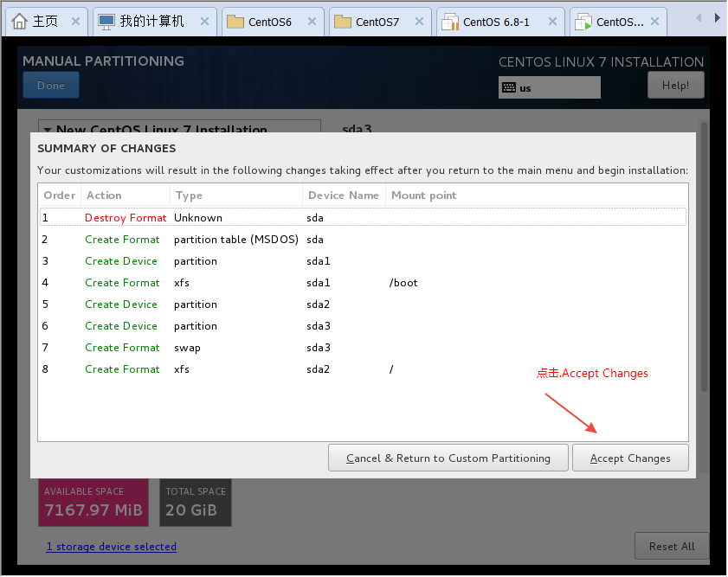The width and height of the screenshot is (728, 577).
Task: Click the Done button
Action: pyautogui.click(x=51, y=86)
